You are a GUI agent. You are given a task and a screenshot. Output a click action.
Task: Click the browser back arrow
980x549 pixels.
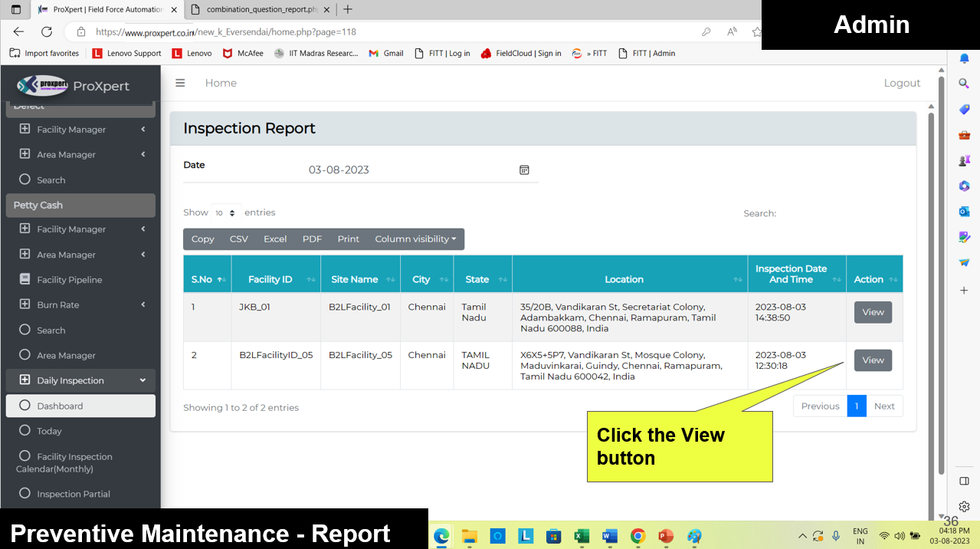19,32
